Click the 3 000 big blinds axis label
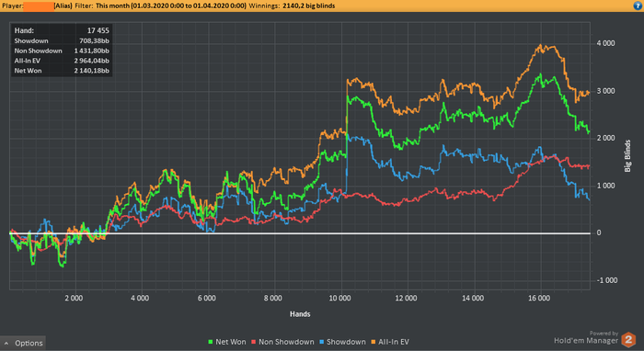Image resolution: width=644 pixels, height=351 pixels. point(605,91)
